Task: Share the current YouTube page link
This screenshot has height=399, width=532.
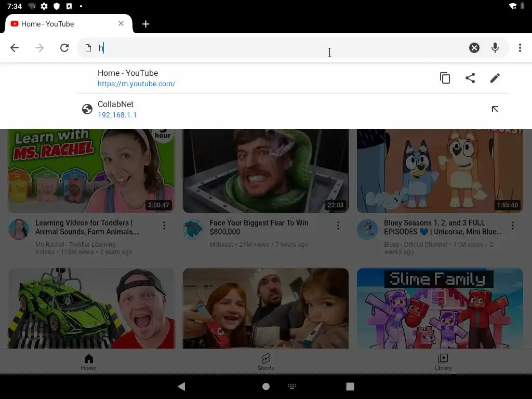Action: pyautogui.click(x=470, y=78)
